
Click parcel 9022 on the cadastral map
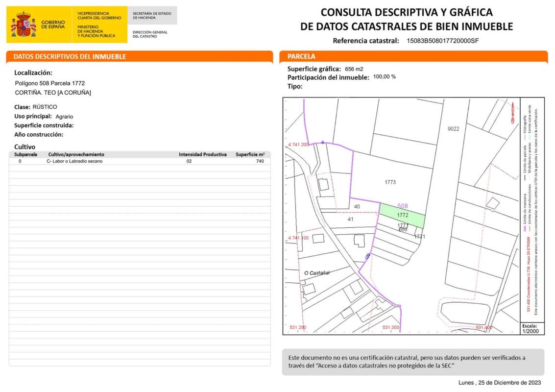tap(453, 129)
